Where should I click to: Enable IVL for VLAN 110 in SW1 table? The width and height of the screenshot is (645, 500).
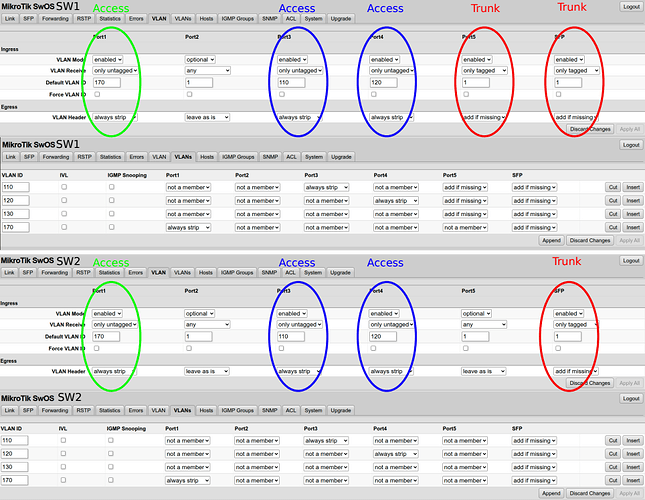(x=64, y=187)
